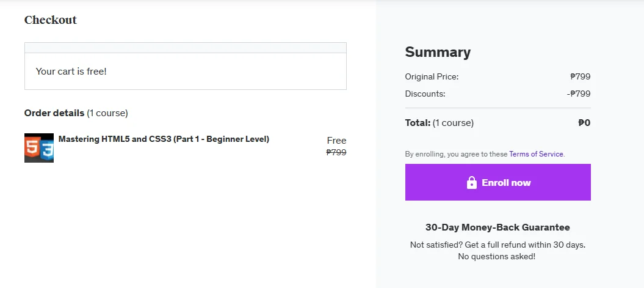Click the ₱0 total amount

click(x=584, y=123)
